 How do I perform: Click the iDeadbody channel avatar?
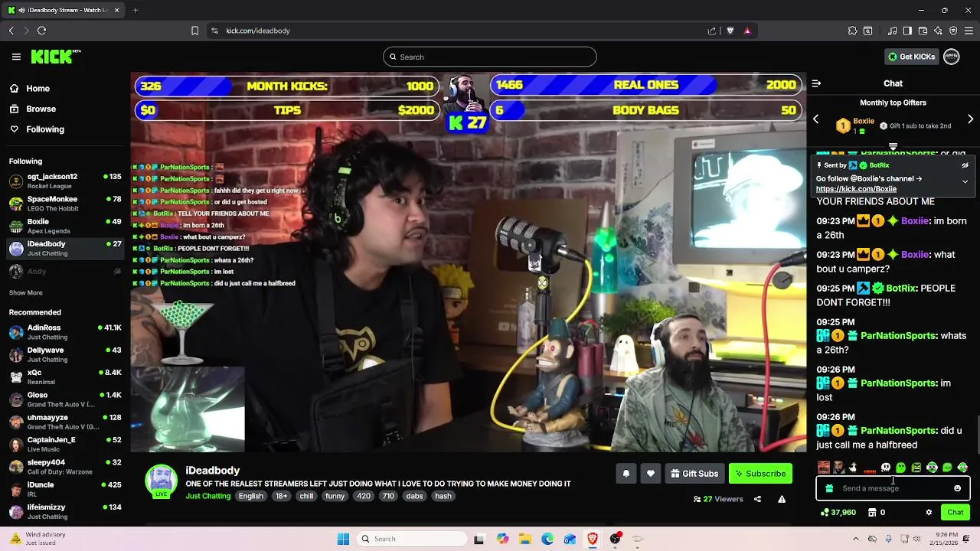(x=161, y=481)
